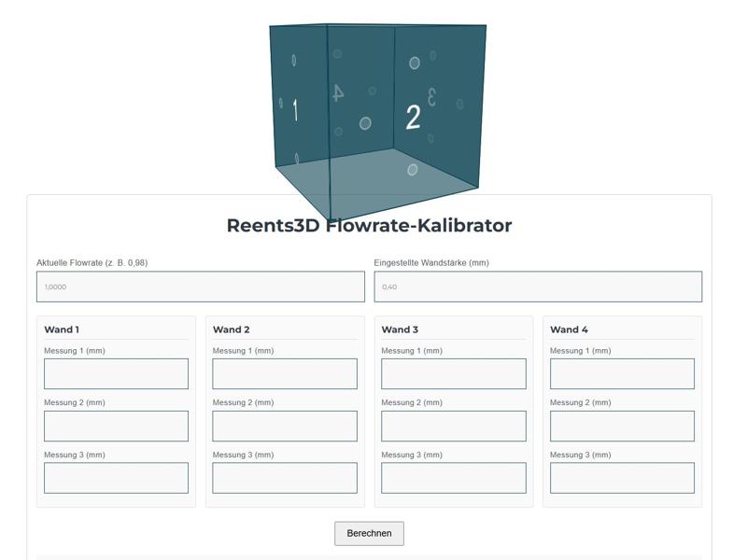The height and width of the screenshot is (560, 747).
Task: Click the 'Aktuelle Flowrate (z. B. 0,98)' label
Action: click(92, 263)
